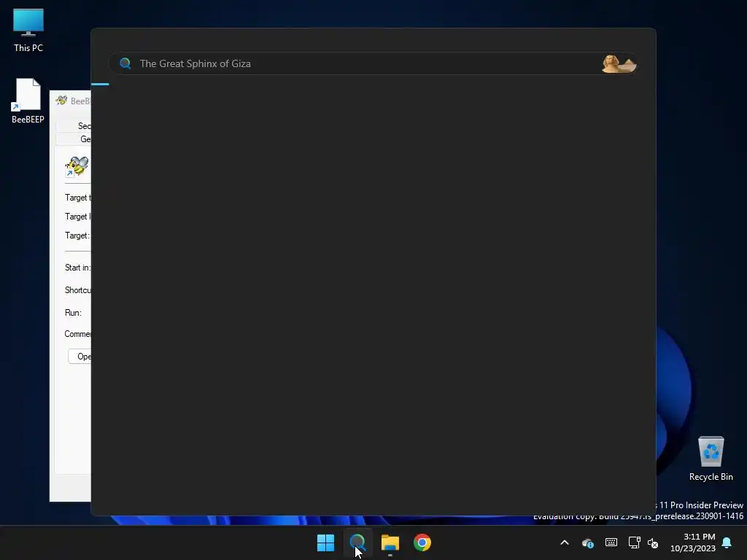Click the magnifier icon in search box
Viewport: 747px width, 560px height.
[125, 63]
